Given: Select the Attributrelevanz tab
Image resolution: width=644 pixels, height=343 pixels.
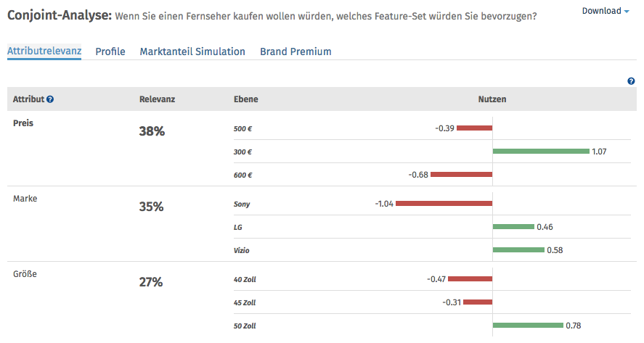Looking at the screenshot, I should click(44, 51).
